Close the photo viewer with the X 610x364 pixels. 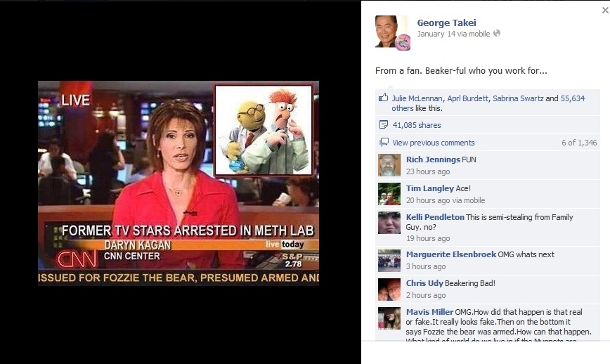coord(605,11)
